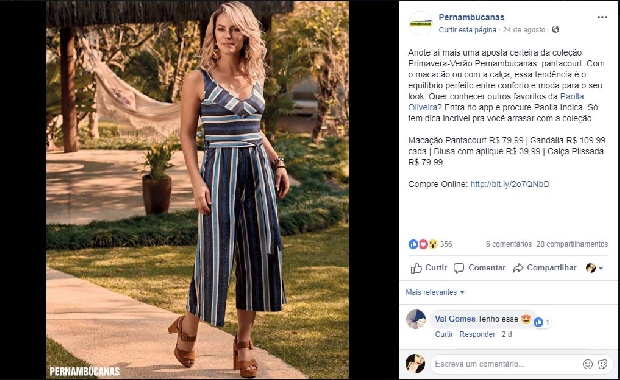Screen dimensions: 620x380
Task: Open the three-dot post options menu
Action: coord(602,17)
